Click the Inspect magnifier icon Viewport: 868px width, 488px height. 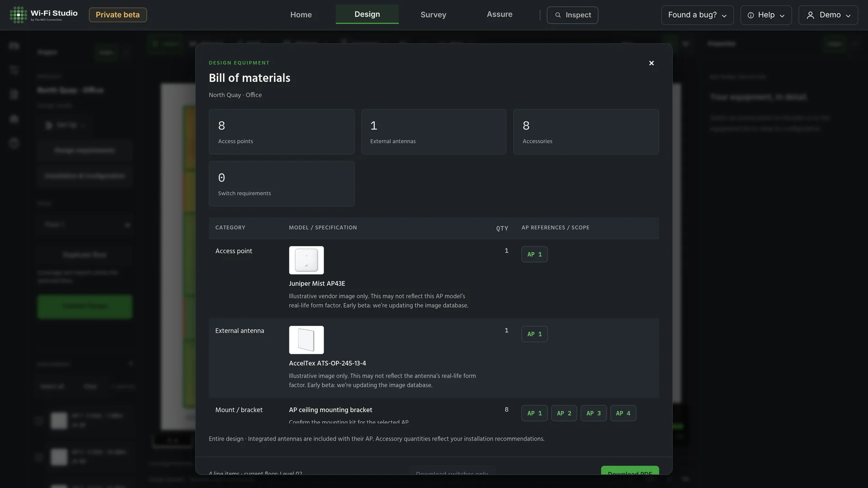point(558,15)
